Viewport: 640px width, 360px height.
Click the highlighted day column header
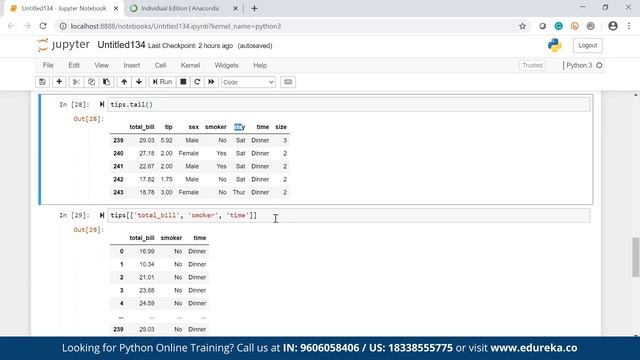pos(240,127)
